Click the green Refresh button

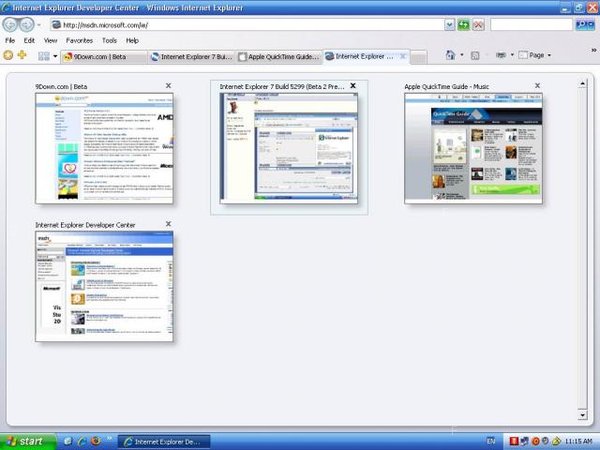[463, 25]
